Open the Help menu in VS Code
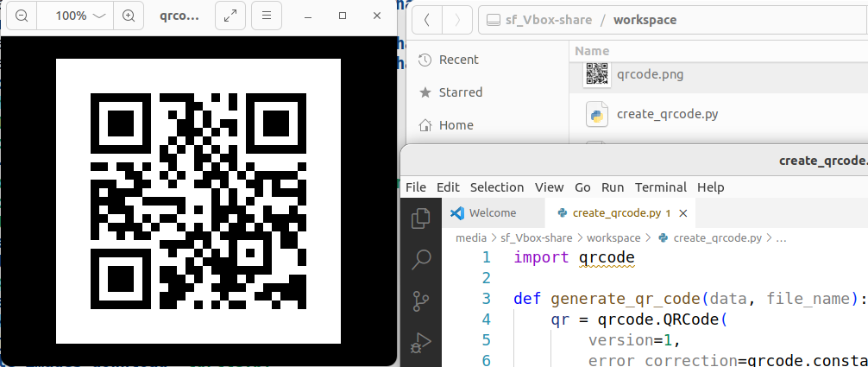868x367 pixels. (x=710, y=187)
